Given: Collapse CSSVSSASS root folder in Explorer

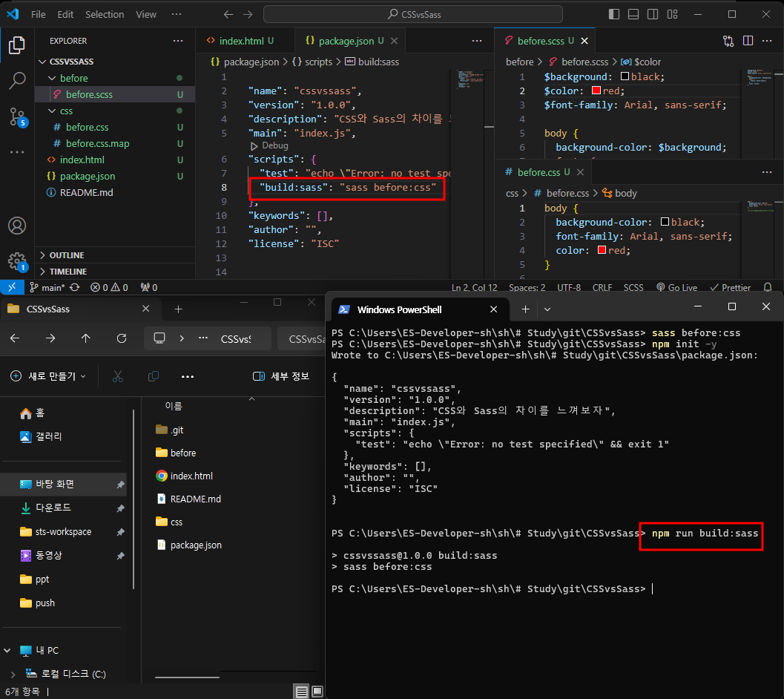Looking at the screenshot, I should [43, 62].
